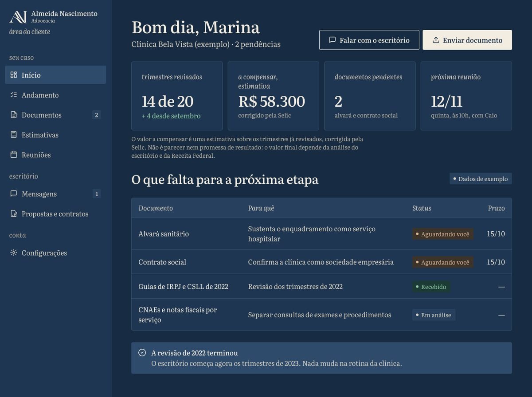Click the Prazo column header
Viewport: 532px width, 397px height.
[x=497, y=208]
